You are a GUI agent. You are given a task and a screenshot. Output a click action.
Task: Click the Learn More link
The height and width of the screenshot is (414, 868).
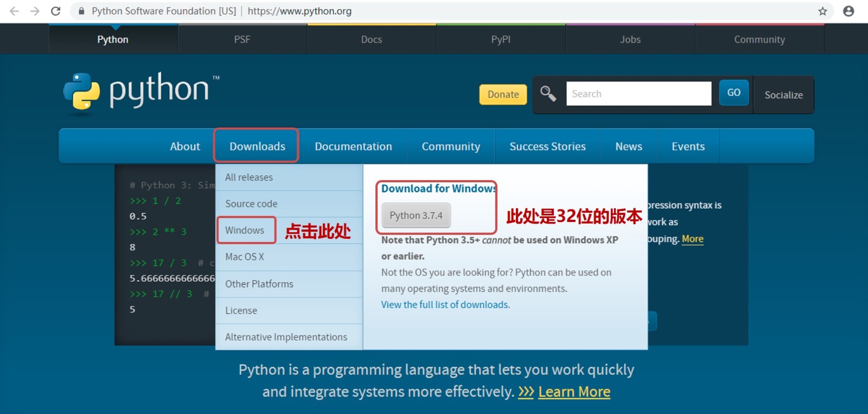(x=574, y=392)
